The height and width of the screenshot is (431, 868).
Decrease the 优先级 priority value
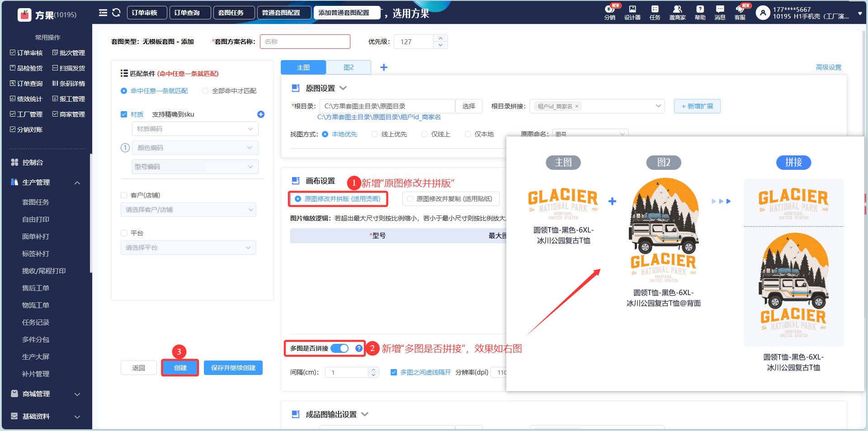click(440, 45)
